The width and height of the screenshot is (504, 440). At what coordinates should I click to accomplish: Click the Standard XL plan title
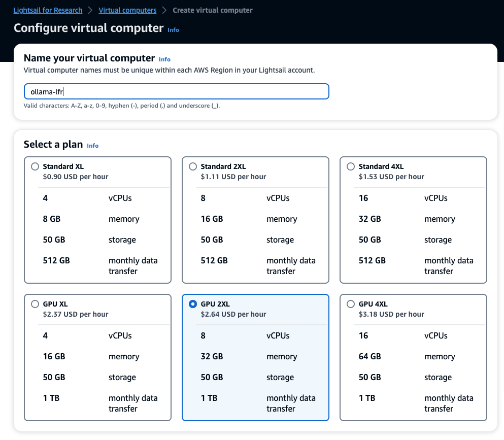(x=63, y=166)
